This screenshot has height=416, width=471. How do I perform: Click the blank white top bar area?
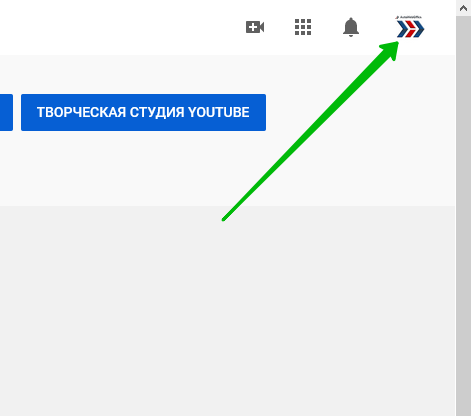pos(117,27)
